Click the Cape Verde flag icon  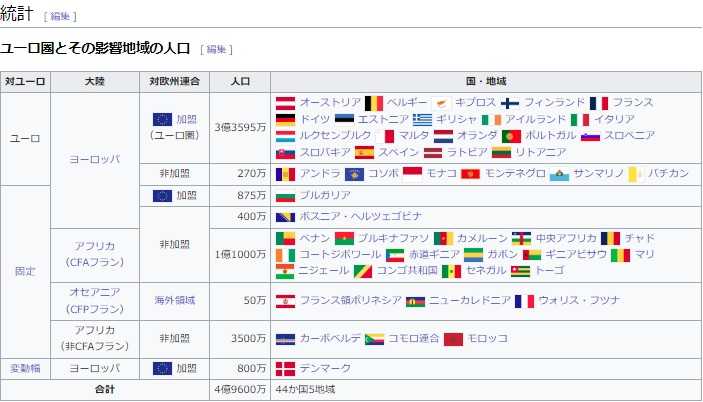[285, 339]
